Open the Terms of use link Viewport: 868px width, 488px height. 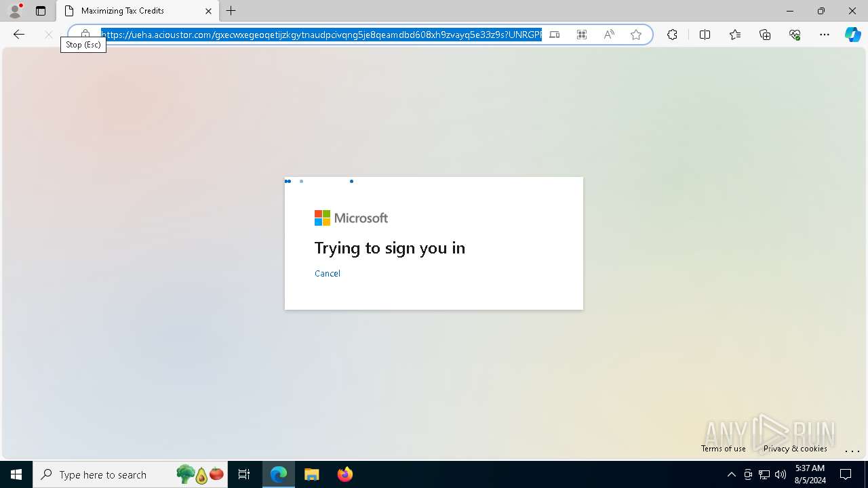coord(724,449)
